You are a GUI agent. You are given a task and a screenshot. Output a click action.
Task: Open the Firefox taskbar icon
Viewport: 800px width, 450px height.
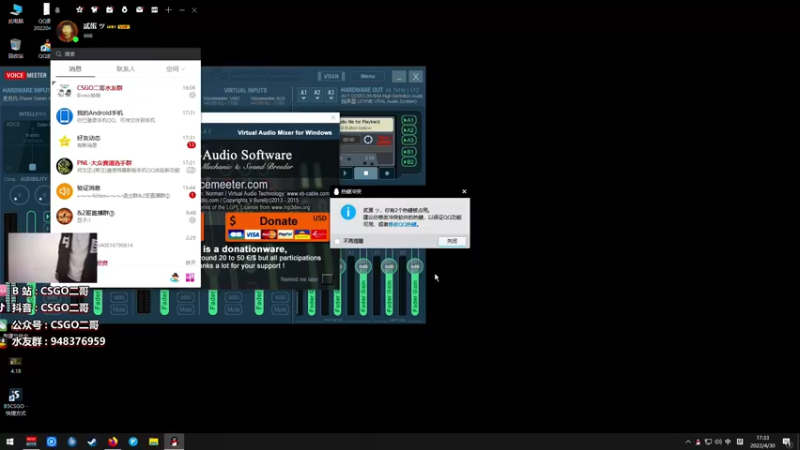pos(113,442)
